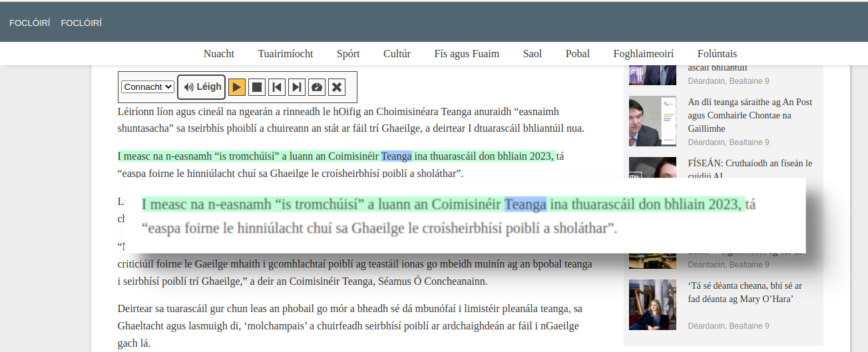The width and height of the screenshot is (868, 352).
Task: Skip to the previous sentence
Action: (278, 87)
